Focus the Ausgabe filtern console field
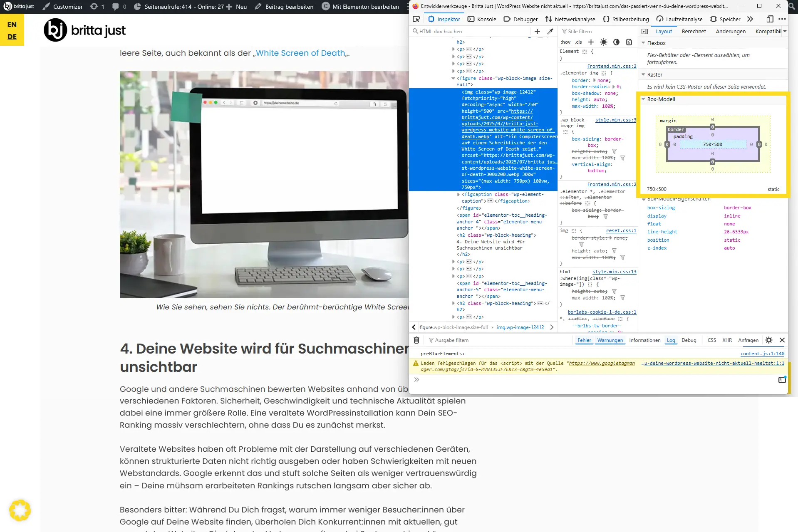The width and height of the screenshot is (798, 532). (499, 340)
